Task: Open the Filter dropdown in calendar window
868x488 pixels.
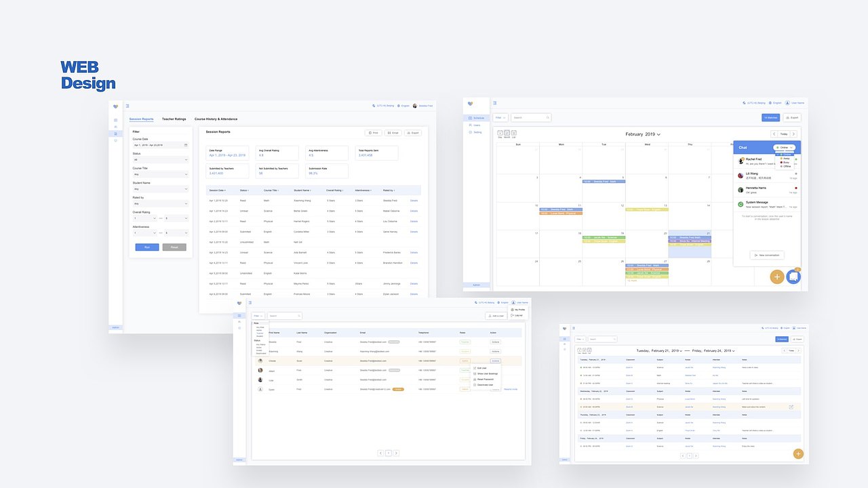Action: [x=500, y=118]
